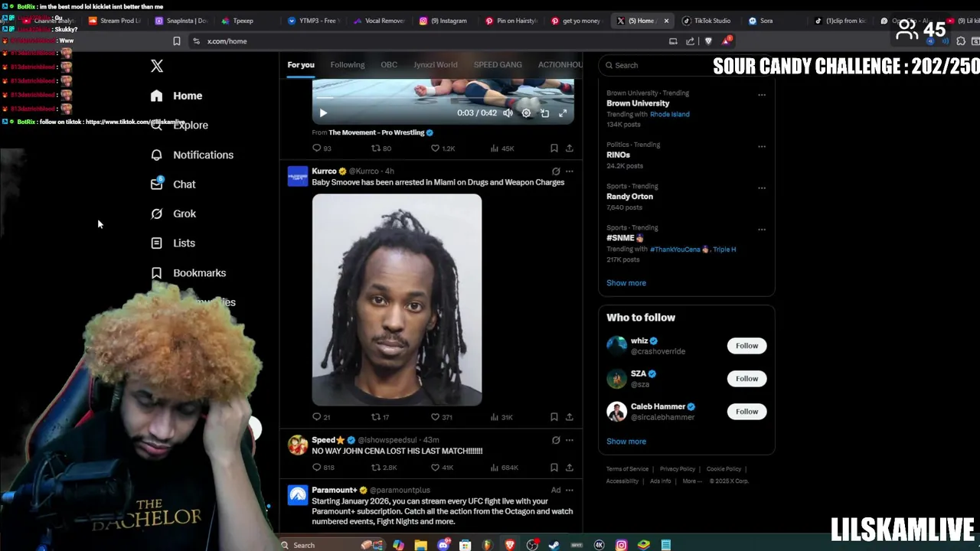980x551 pixels.
Task: Click the X logo in sidebar
Action: coord(157,66)
